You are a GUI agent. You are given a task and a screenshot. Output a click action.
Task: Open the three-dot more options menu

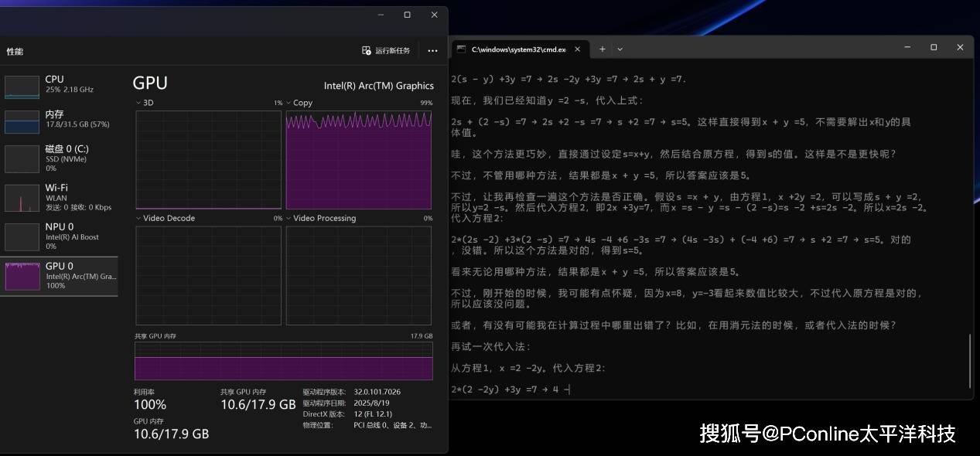point(432,51)
